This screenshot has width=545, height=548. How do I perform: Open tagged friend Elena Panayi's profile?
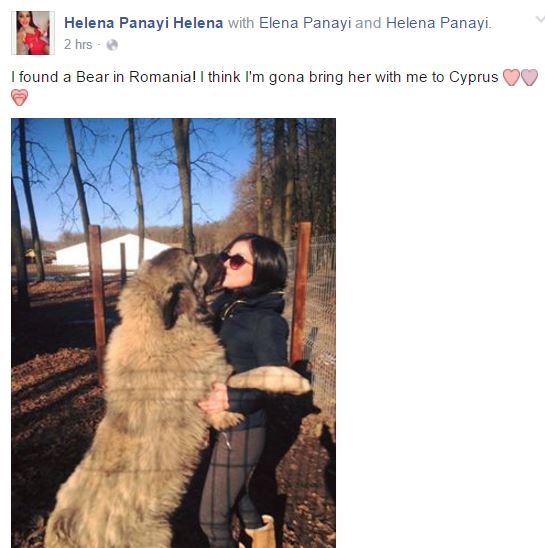tap(305, 23)
